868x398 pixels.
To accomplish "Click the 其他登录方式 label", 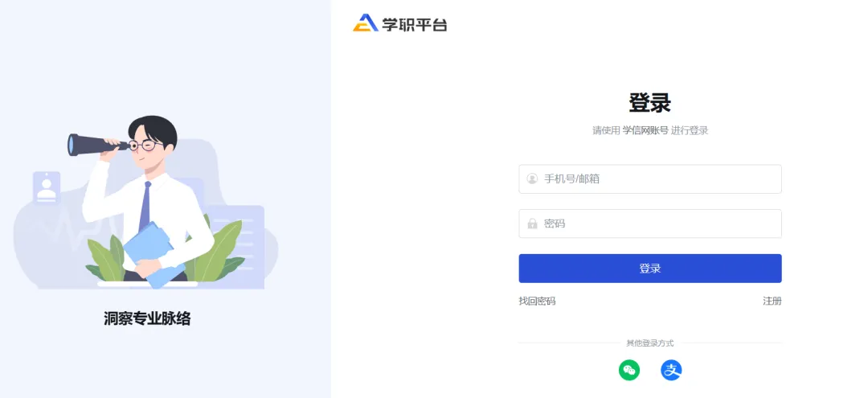I will point(650,343).
